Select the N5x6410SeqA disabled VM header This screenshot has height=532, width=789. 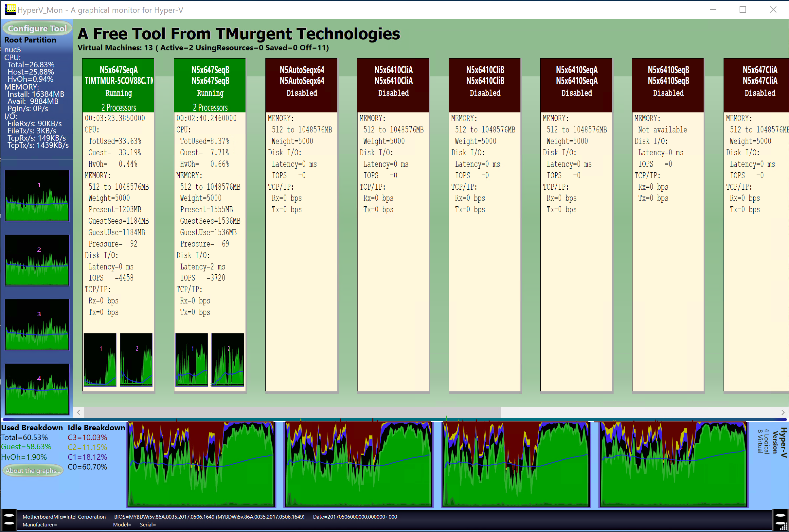577,85
